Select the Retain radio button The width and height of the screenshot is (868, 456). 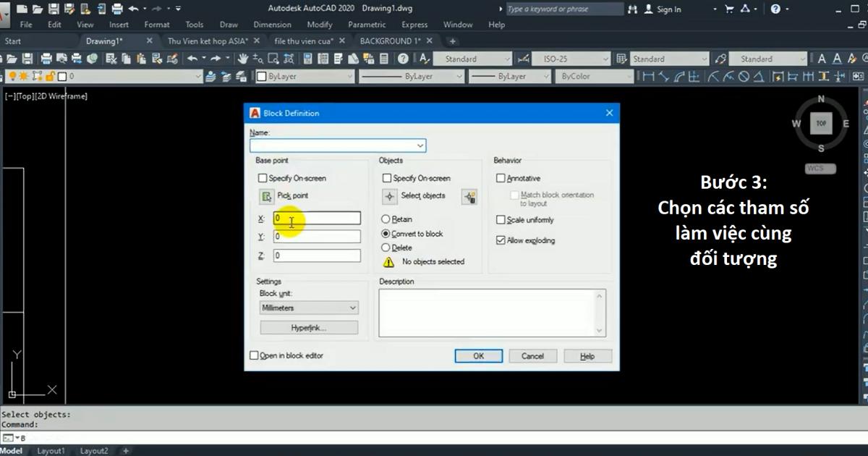click(x=386, y=219)
